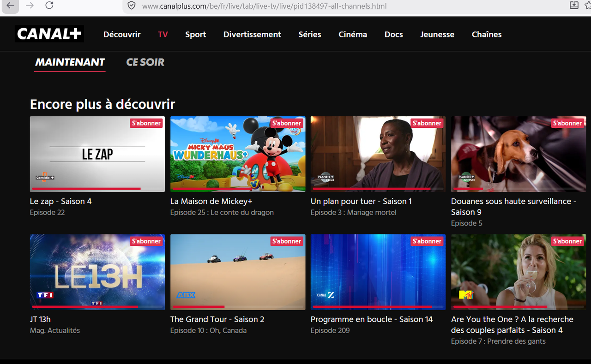Screen dimensions: 591x364
Task: Click the title 'The Grand Tour - Saison 2'
Action: (x=217, y=319)
